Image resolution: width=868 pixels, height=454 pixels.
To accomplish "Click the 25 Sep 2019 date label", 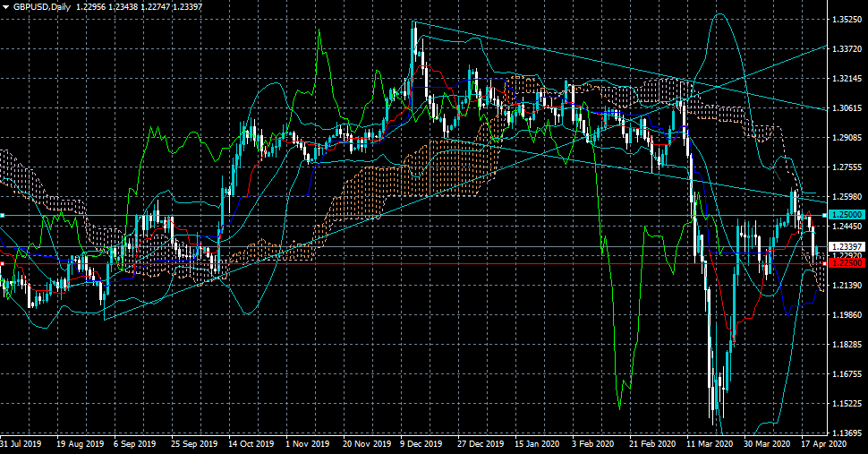I will coord(194,444).
